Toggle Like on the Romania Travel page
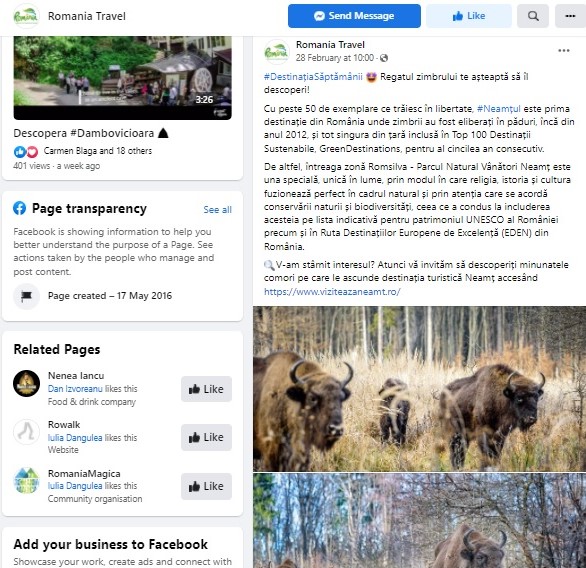Screen dimensions: 586x568 point(469,16)
